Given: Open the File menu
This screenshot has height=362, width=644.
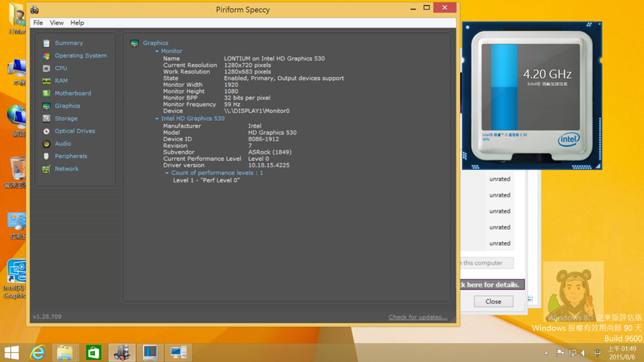Looking at the screenshot, I should click(x=38, y=23).
